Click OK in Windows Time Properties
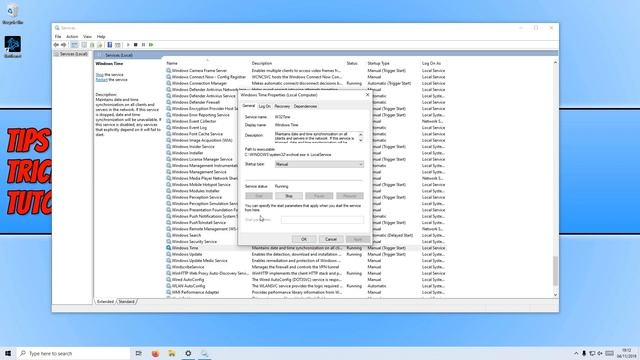This screenshot has height=360, width=640. click(x=304, y=239)
